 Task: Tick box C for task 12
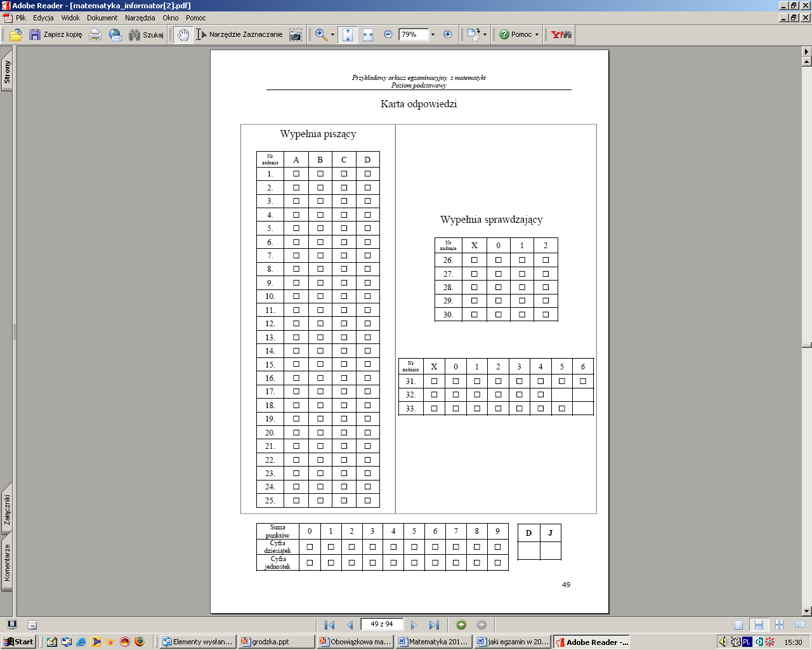[x=344, y=324]
